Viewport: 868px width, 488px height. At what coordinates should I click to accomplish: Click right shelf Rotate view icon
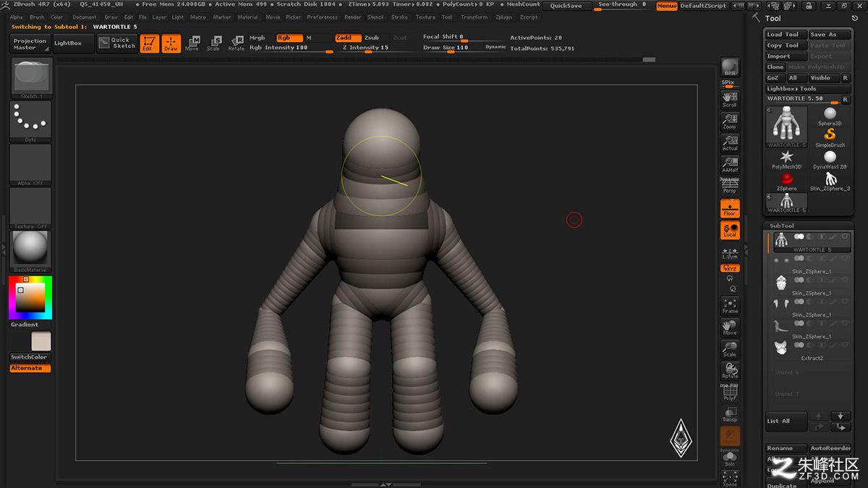tap(730, 371)
